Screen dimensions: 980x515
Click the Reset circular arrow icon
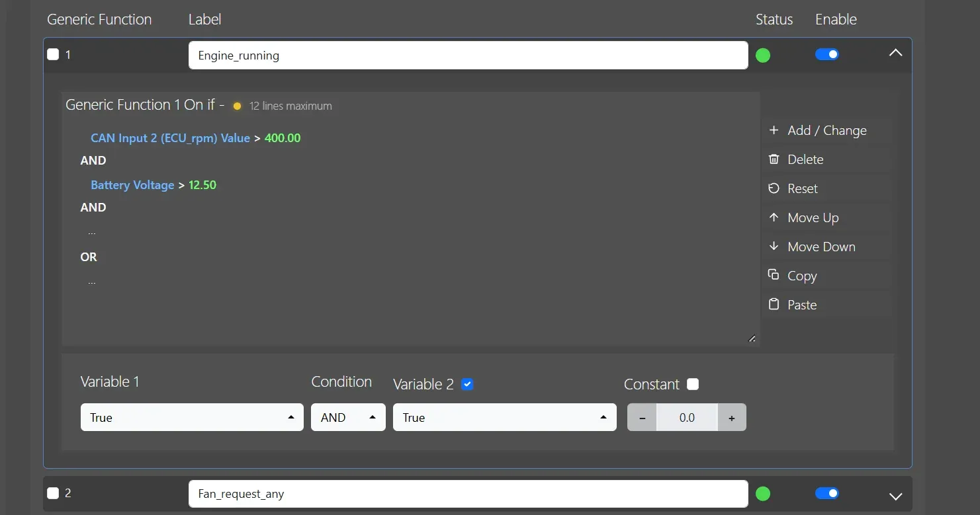point(774,188)
